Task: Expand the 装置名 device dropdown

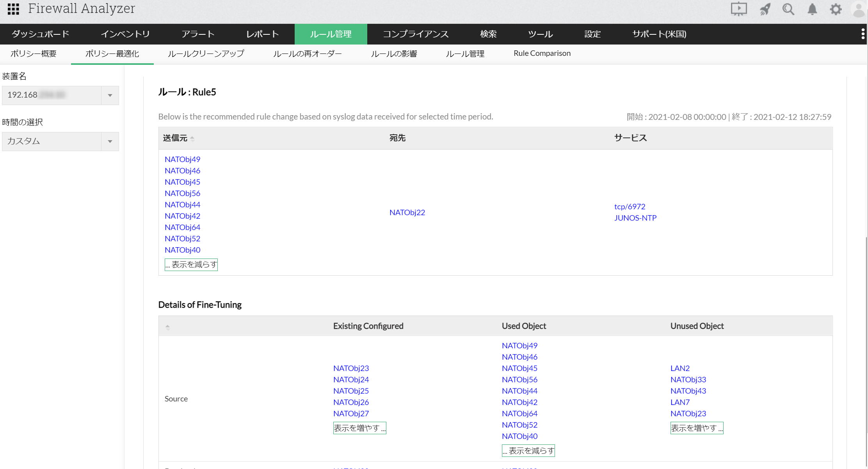Action: [110, 95]
